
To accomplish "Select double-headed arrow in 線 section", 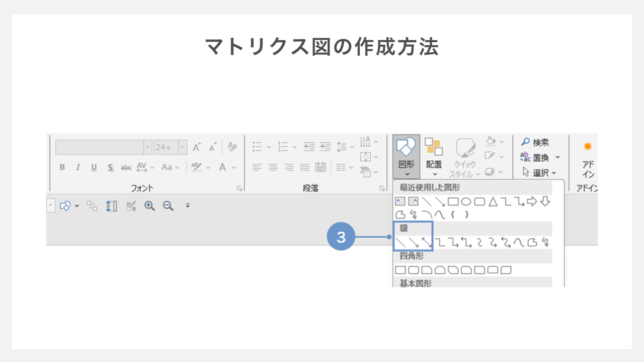I will pos(427,243).
